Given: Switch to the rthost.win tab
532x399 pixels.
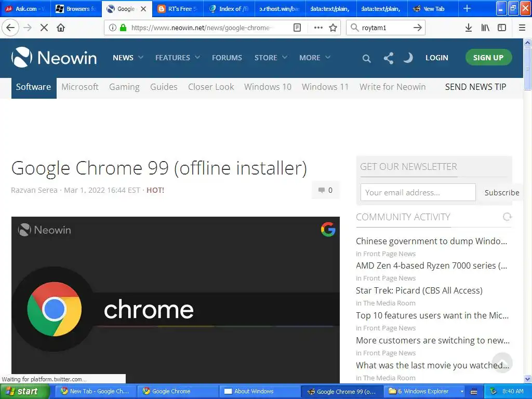Looking at the screenshot, I should [280, 9].
